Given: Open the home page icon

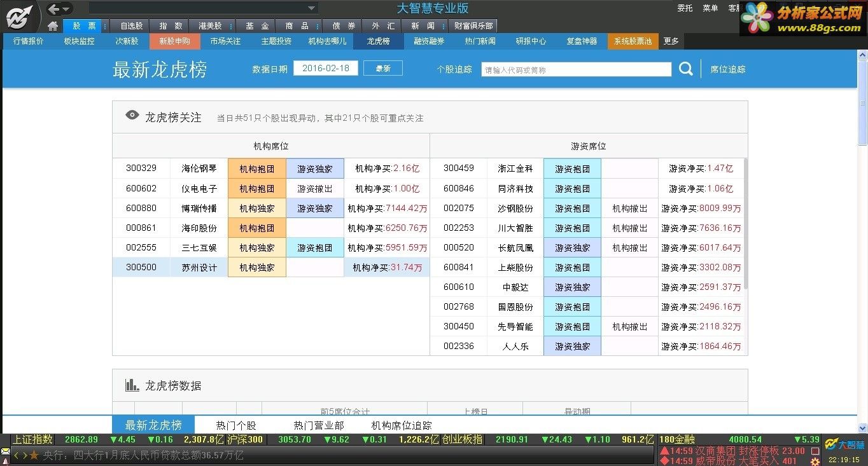Looking at the screenshot, I should 53,26.
